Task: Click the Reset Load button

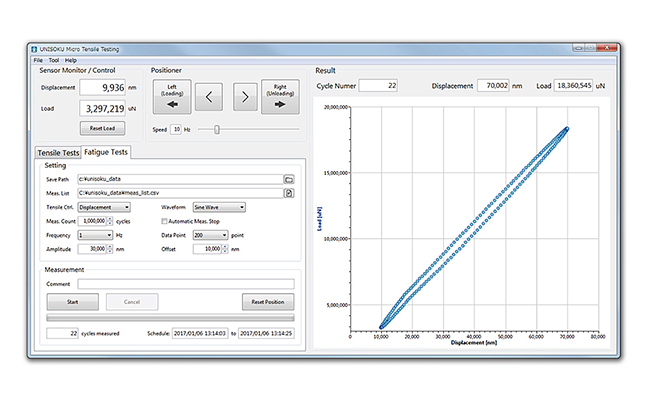Action: [102, 128]
